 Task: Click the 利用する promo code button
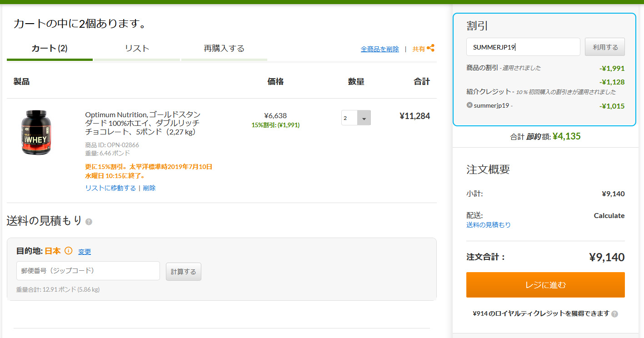coord(605,47)
